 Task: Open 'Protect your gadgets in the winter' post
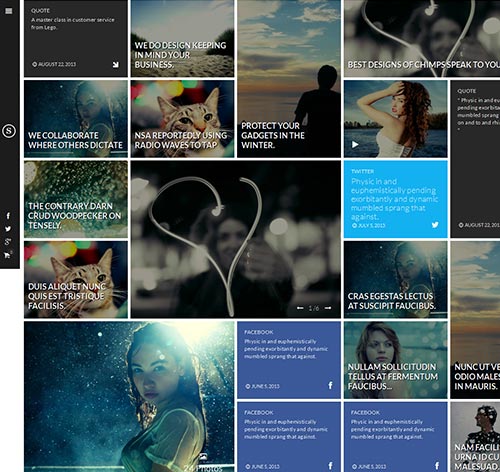pyautogui.click(x=289, y=79)
